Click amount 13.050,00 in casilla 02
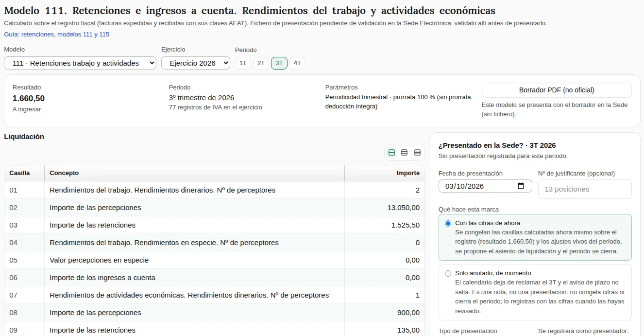 (403, 208)
